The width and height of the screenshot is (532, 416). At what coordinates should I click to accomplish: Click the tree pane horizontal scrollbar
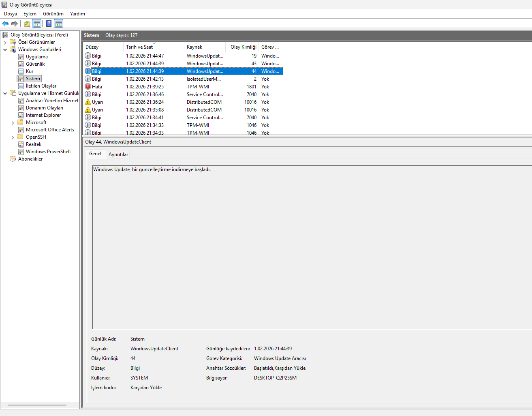point(37,405)
